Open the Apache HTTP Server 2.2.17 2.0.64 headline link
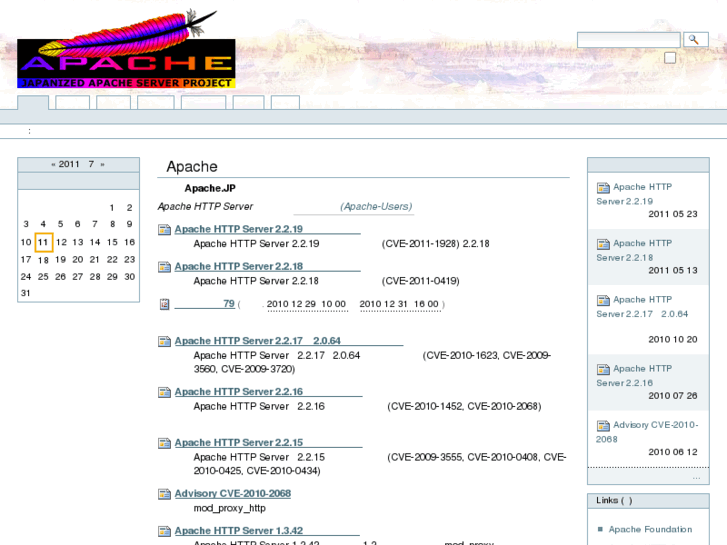 click(288, 340)
